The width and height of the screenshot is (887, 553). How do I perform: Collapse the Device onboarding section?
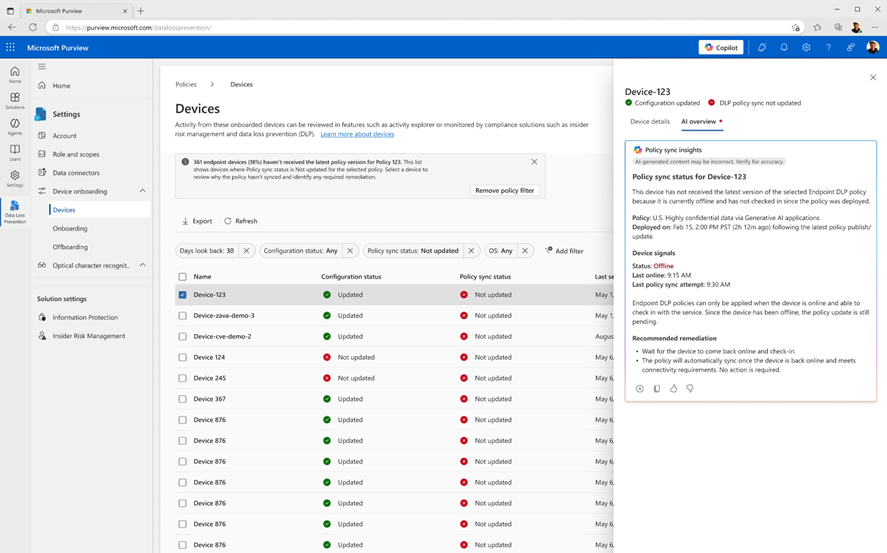(x=143, y=191)
